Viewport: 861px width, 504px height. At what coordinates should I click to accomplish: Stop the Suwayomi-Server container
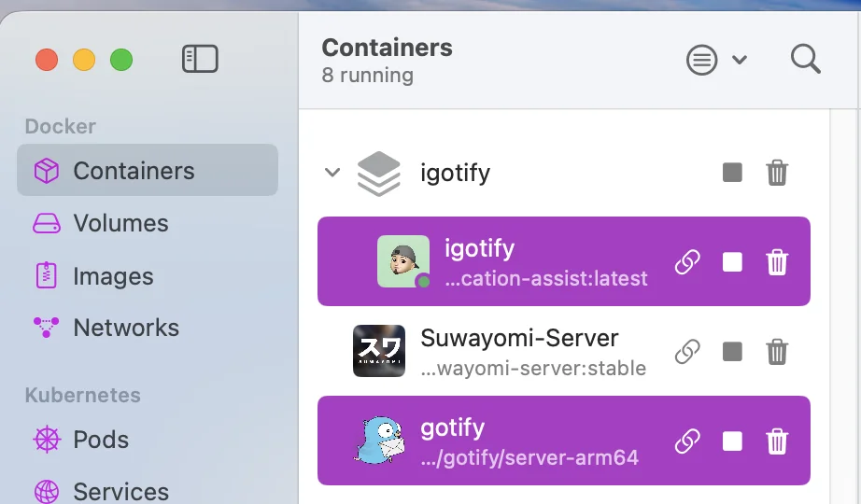[x=732, y=352]
